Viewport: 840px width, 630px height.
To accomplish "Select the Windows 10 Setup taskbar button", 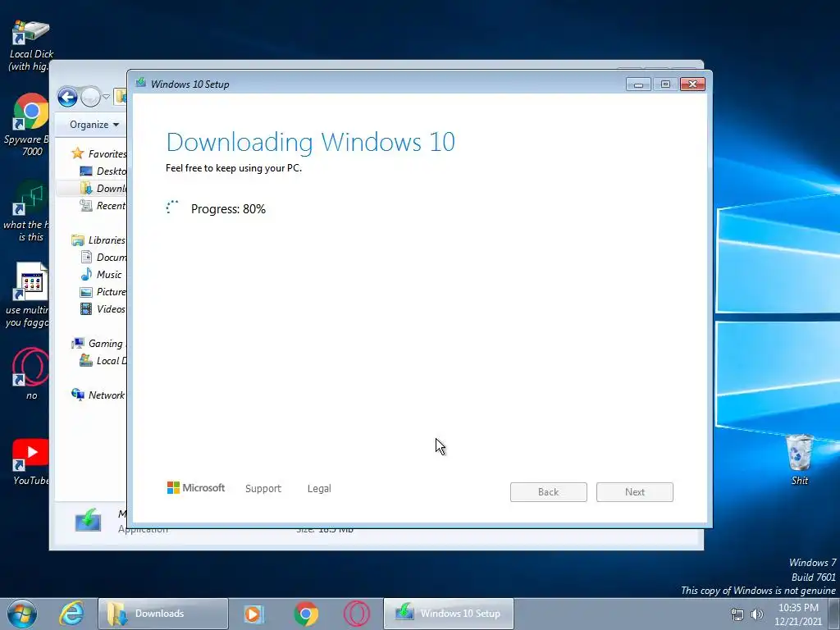I will pyautogui.click(x=449, y=614).
